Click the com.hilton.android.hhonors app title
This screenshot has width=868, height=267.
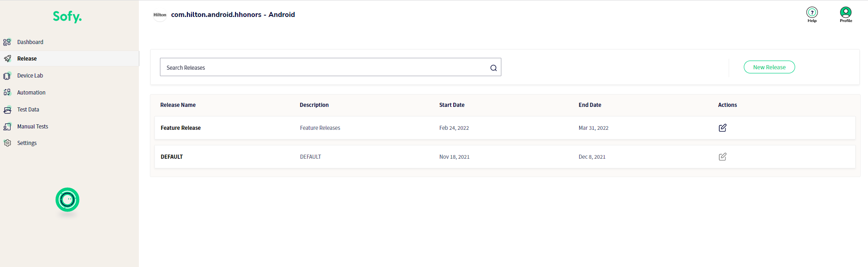[x=233, y=15]
